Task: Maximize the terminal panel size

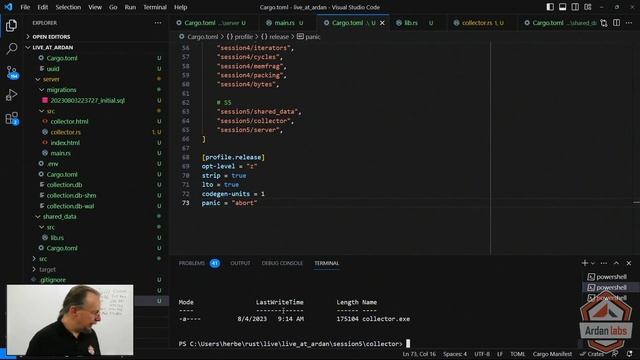Action: pos(616,263)
